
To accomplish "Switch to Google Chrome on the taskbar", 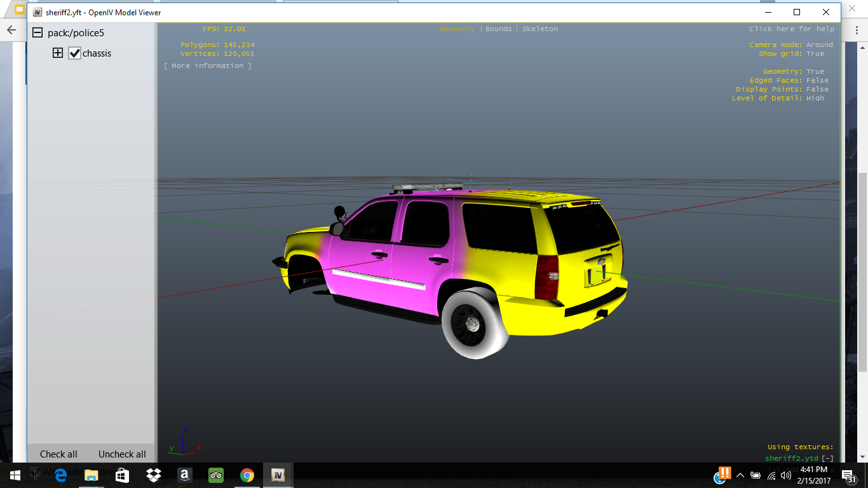I will [247, 475].
